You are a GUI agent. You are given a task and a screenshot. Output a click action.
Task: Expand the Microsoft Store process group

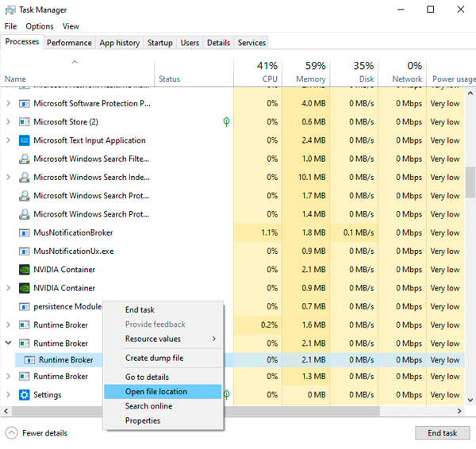(x=9, y=122)
